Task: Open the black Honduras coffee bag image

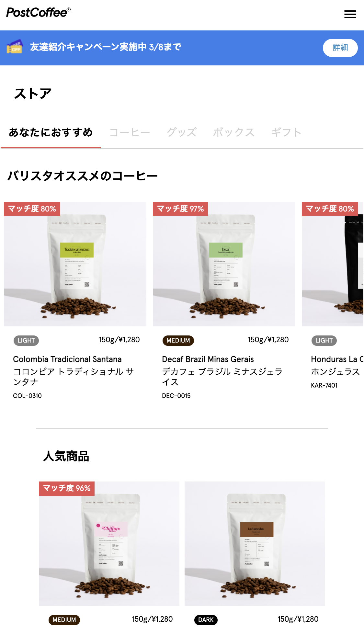Action: [333, 264]
